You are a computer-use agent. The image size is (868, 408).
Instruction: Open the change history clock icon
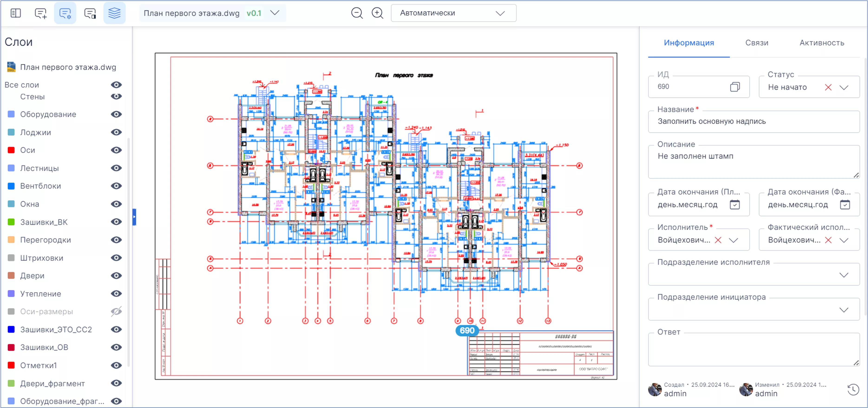(x=853, y=389)
